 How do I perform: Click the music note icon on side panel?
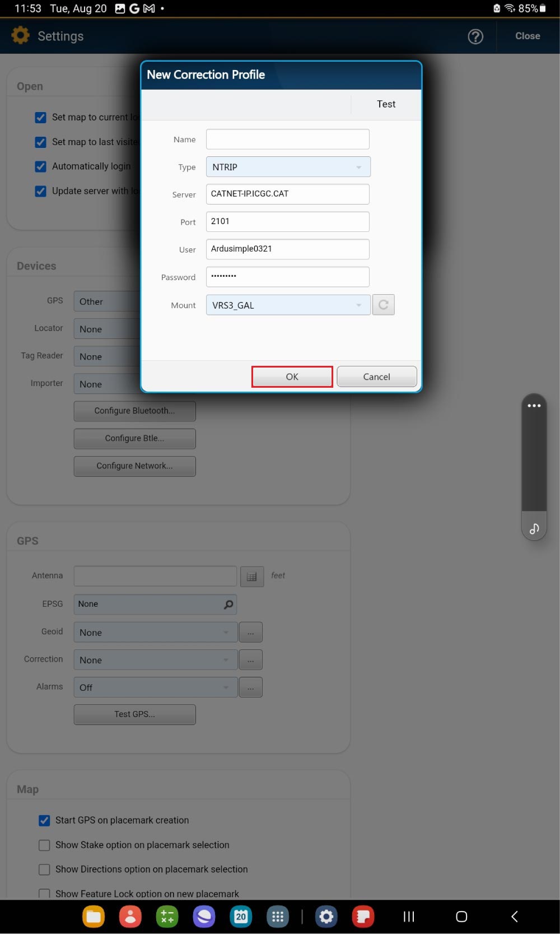pos(534,528)
